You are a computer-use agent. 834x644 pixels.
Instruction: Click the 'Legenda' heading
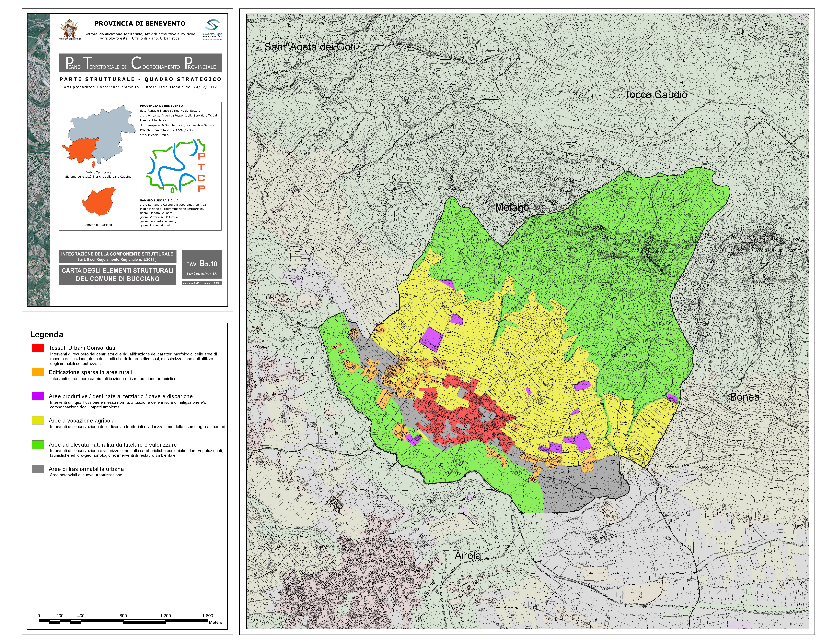coord(47,335)
